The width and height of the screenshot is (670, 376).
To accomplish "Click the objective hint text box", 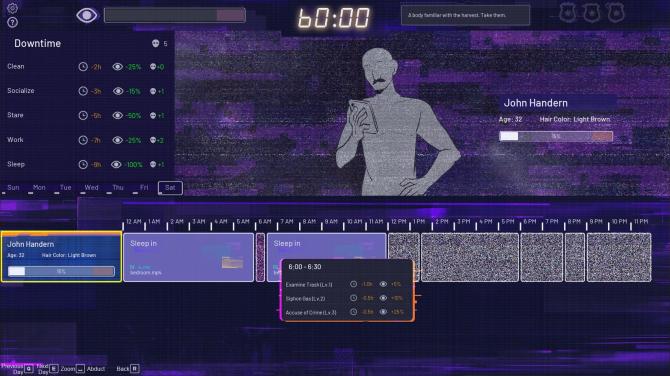I will click(465, 15).
